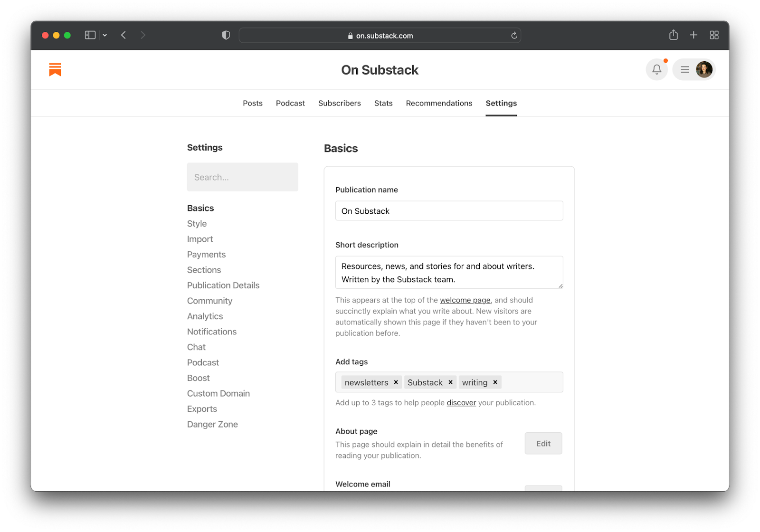Open the Recommendations tab

click(439, 103)
